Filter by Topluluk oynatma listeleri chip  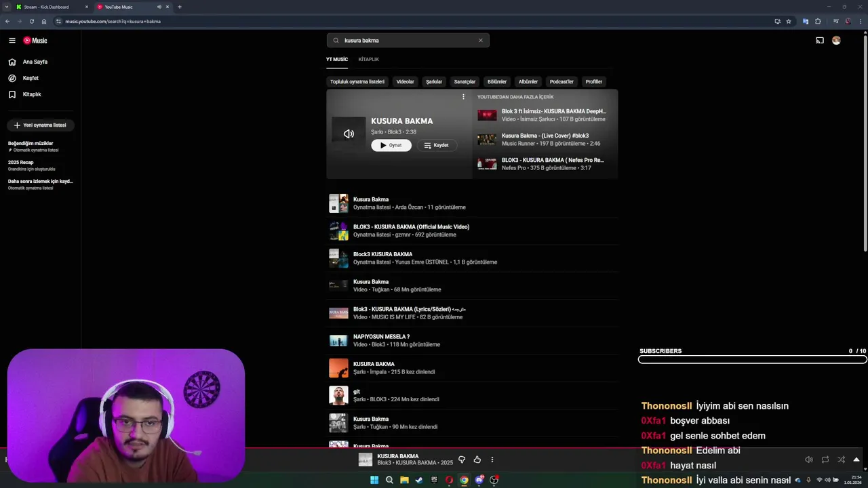[x=357, y=81]
